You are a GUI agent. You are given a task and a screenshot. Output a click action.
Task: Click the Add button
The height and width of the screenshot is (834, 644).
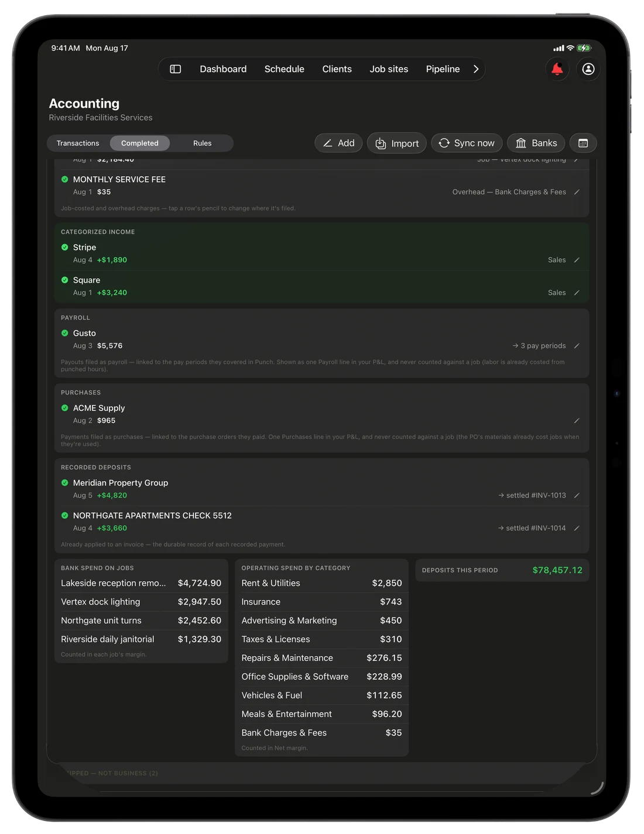pyautogui.click(x=339, y=143)
